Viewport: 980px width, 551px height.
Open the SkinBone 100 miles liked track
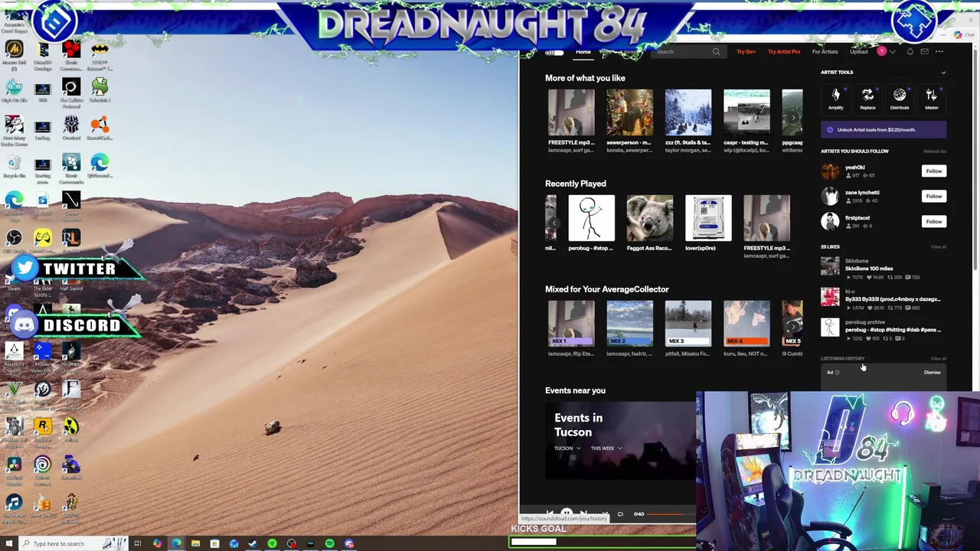tap(869, 269)
